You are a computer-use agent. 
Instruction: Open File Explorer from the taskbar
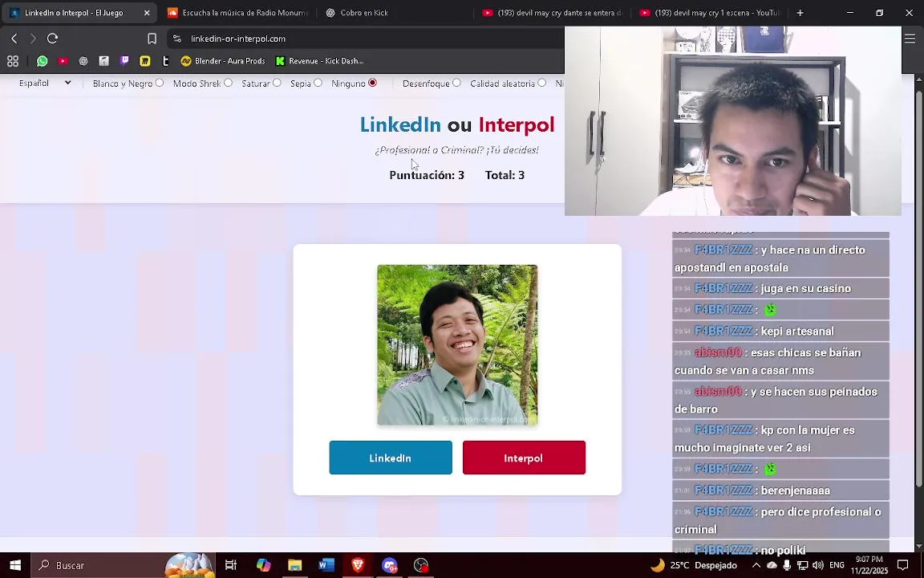[x=294, y=565]
